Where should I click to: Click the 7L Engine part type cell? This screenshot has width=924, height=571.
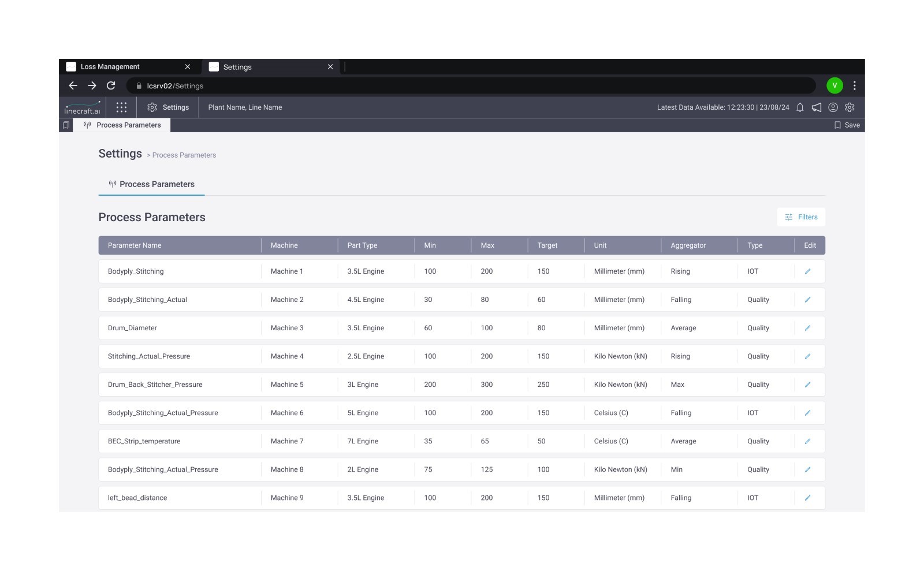pos(363,441)
